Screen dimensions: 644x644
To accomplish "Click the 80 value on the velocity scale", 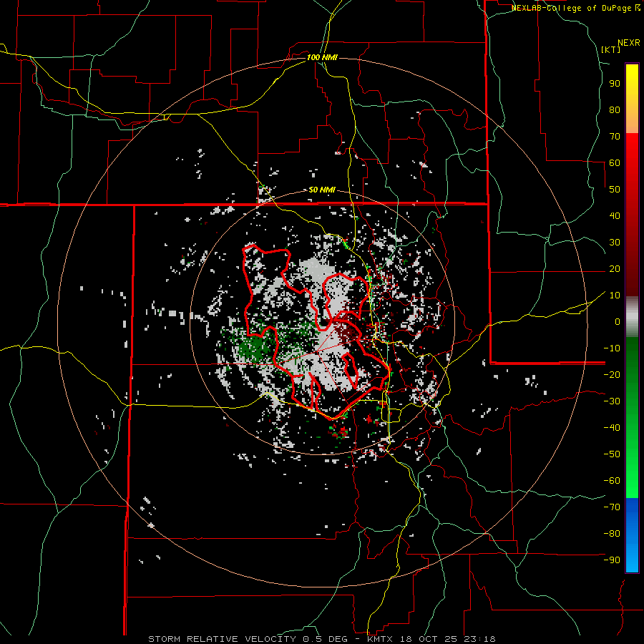I will (x=615, y=109).
